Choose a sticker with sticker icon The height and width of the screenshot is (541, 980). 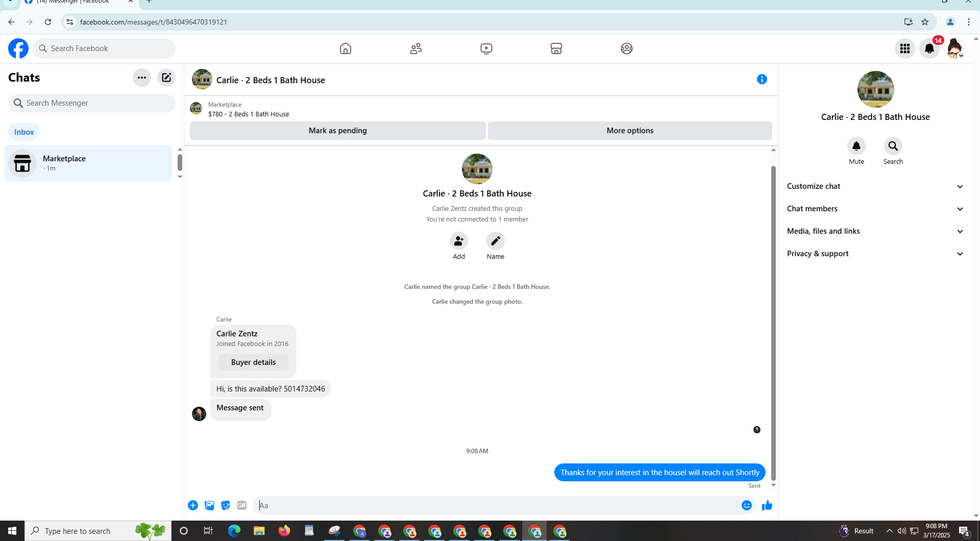(x=226, y=505)
